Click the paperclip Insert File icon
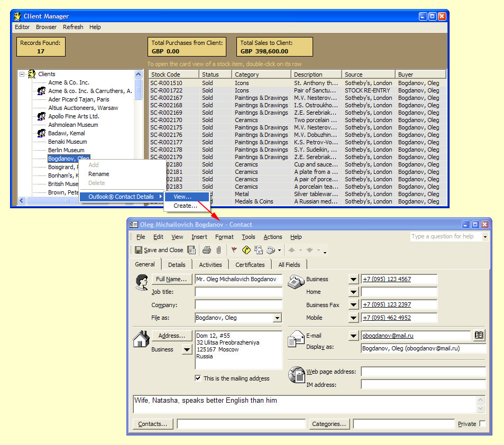The image size is (504, 445). point(218,250)
